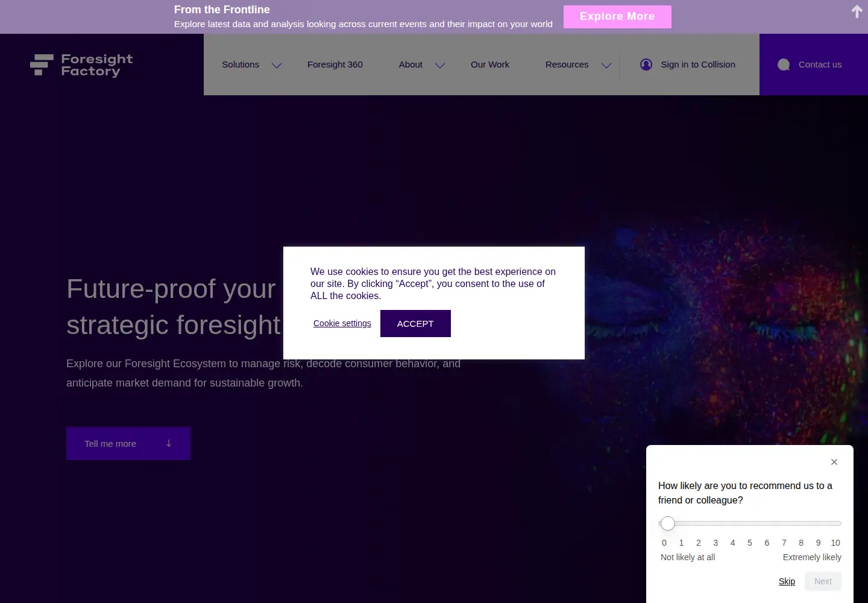
Task: Open the Solutions menu item
Action: point(241,65)
